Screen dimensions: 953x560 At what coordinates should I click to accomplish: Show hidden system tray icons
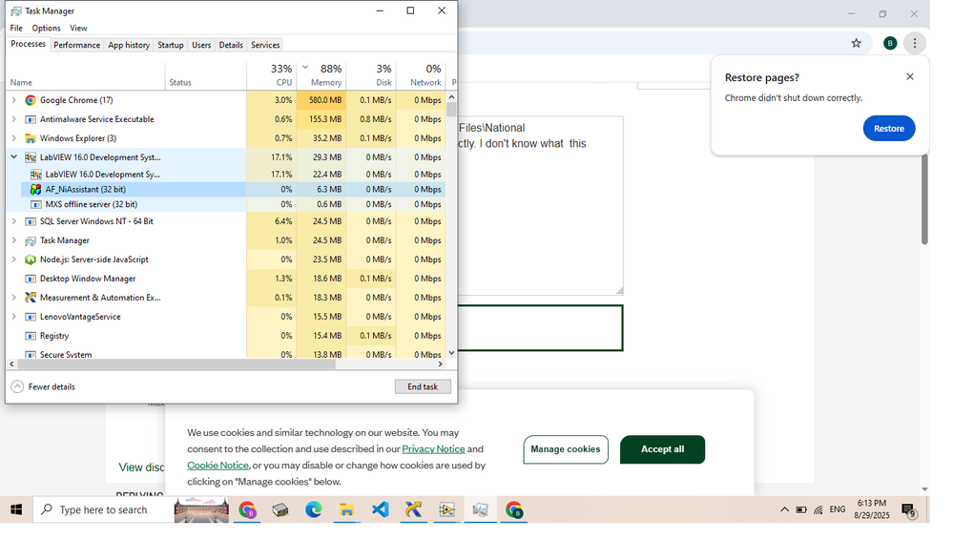[784, 509]
